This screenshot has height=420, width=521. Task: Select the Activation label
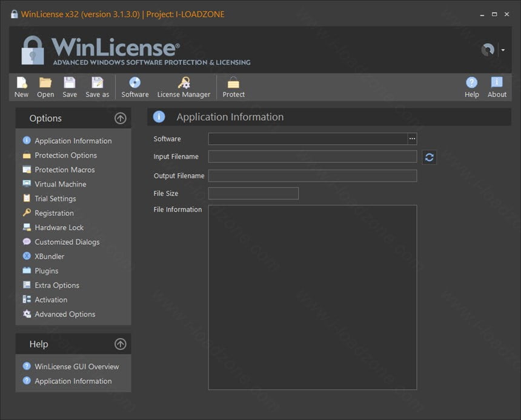[x=51, y=300]
